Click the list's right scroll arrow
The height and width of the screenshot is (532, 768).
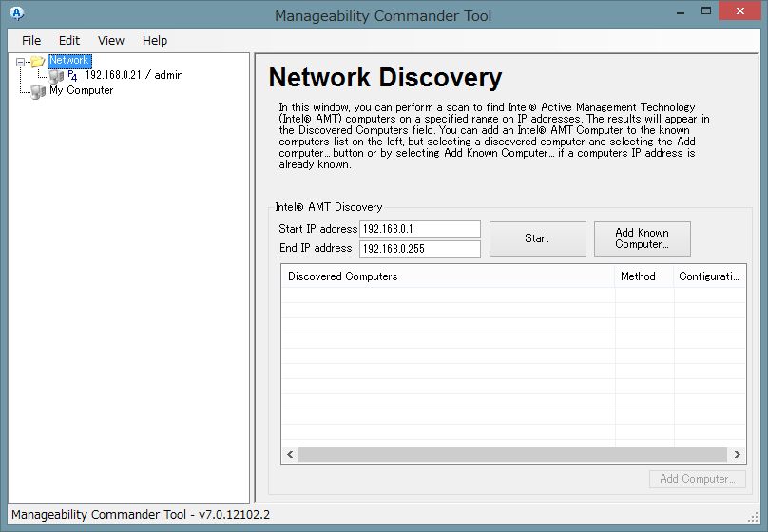(738, 455)
